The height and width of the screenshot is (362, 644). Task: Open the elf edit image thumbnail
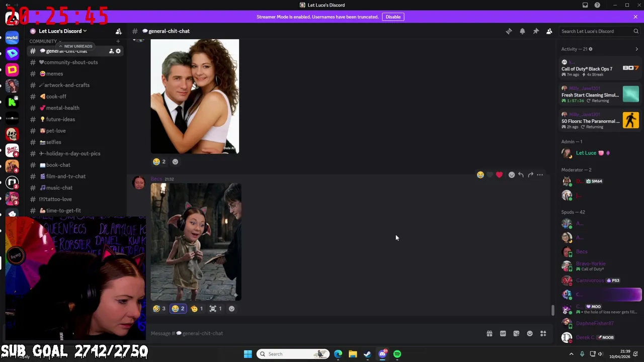point(196,242)
